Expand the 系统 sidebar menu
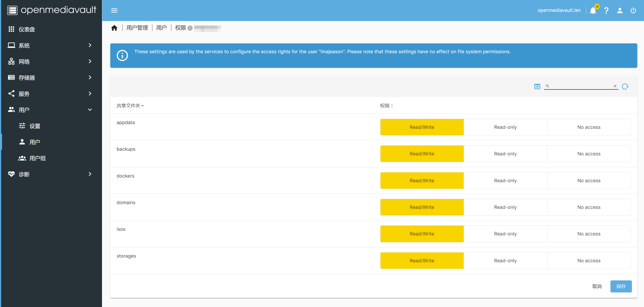Viewport: 644px width, 307px height. tap(50, 46)
